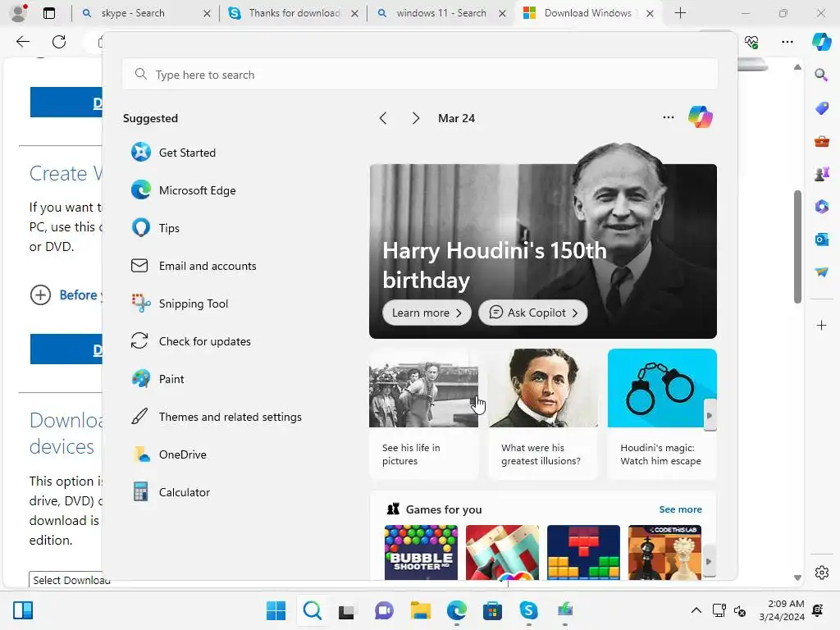Open the Paint app
Image resolution: width=840 pixels, height=630 pixels.
click(158, 379)
